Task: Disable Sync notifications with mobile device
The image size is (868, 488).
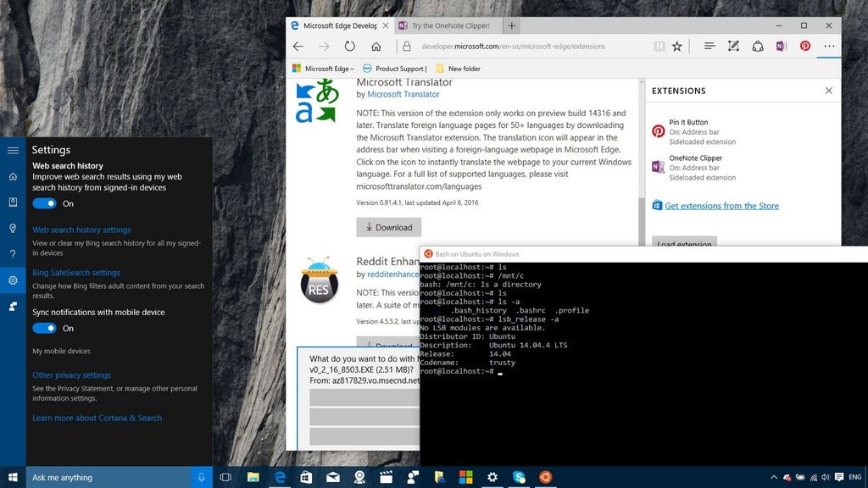Action: [43, 328]
